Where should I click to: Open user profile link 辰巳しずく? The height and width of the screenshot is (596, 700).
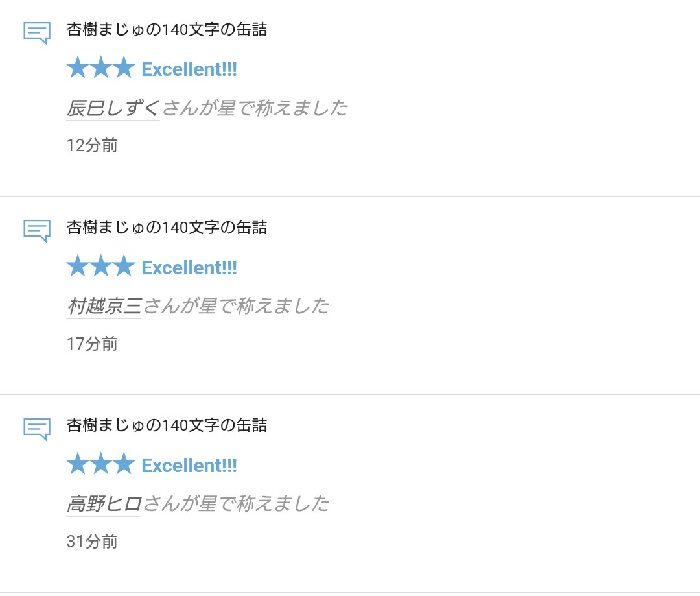pyautogui.click(x=113, y=108)
